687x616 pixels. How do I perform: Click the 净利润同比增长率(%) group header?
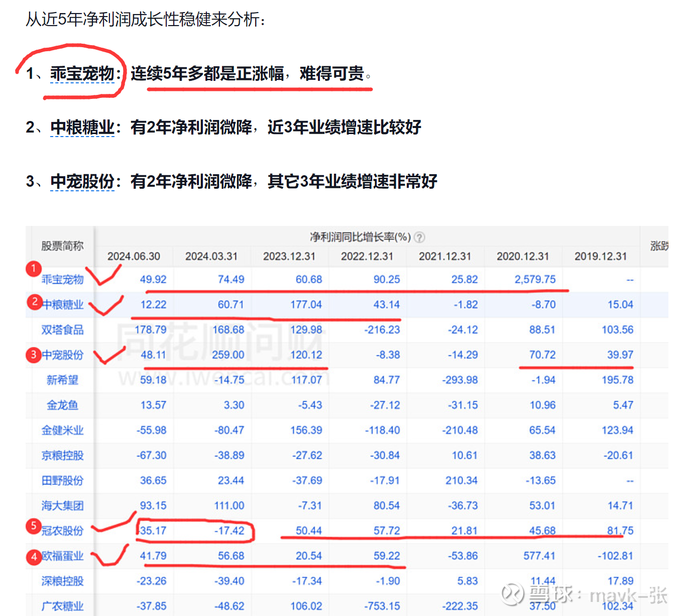coord(361,237)
